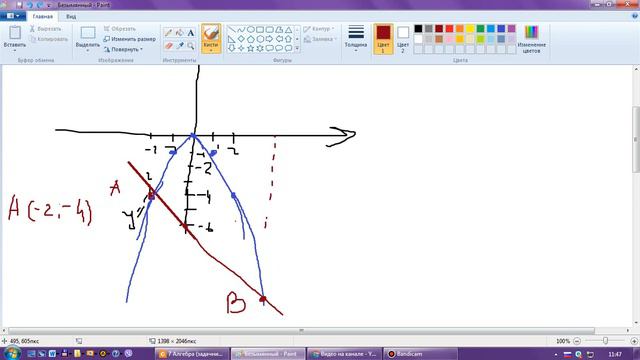Screen dimensions: 640x360
Task: Choose the diamond shape
Action: (241, 39)
